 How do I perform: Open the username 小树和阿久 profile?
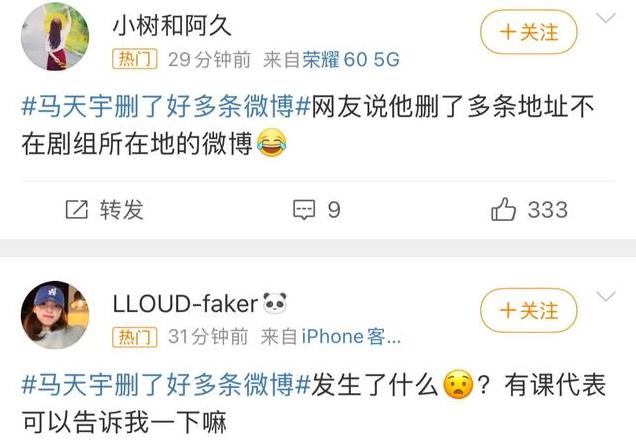point(172,26)
